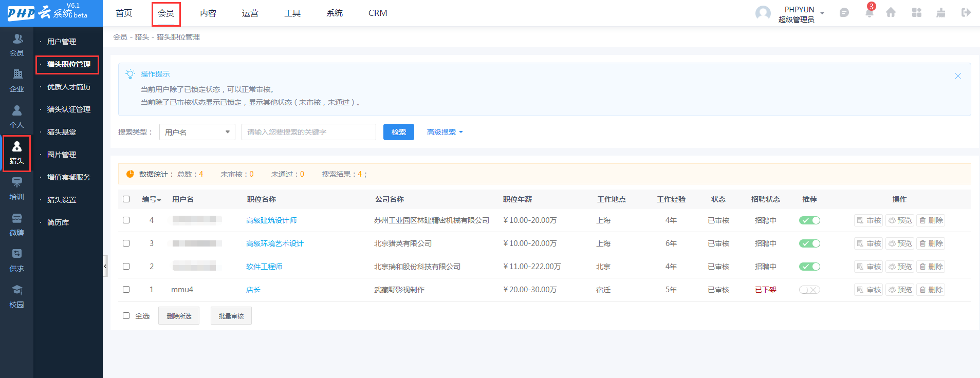
Task: Tick the 全选 checkbox below the table
Action: pos(126,315)
